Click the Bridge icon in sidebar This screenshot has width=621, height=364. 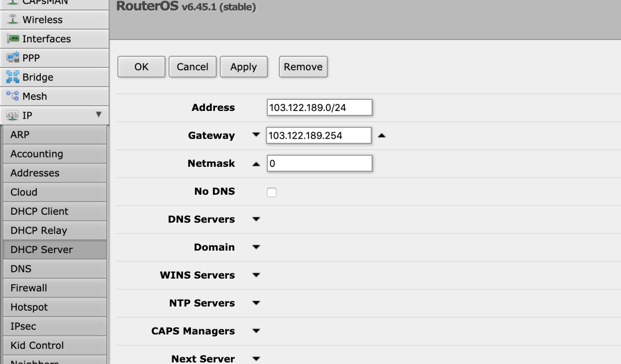click(x=13, y=77)
